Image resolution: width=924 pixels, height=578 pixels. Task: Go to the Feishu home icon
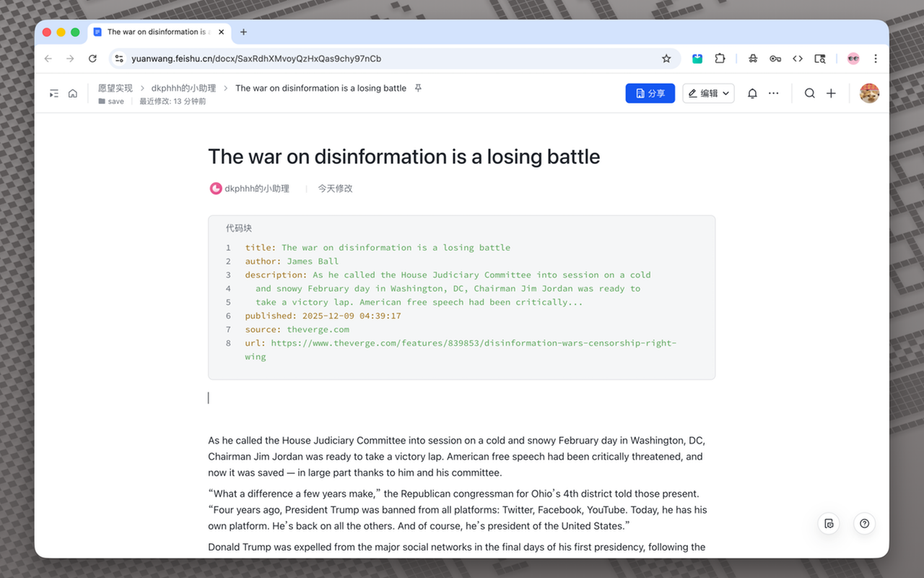click(x=73, y=93)
